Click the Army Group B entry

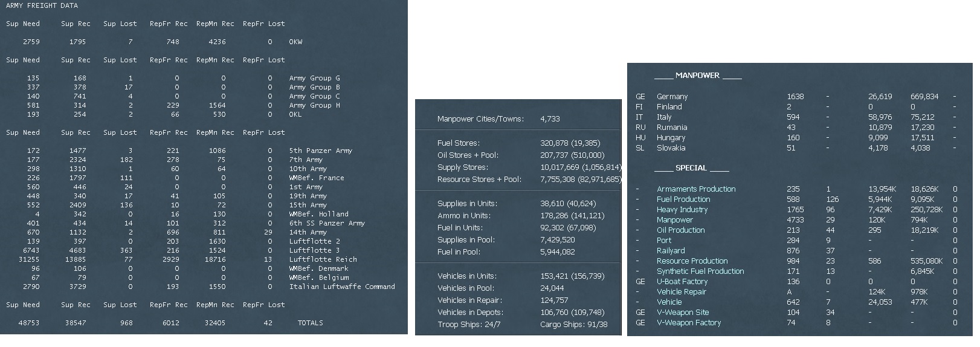(x=314, y=87)
